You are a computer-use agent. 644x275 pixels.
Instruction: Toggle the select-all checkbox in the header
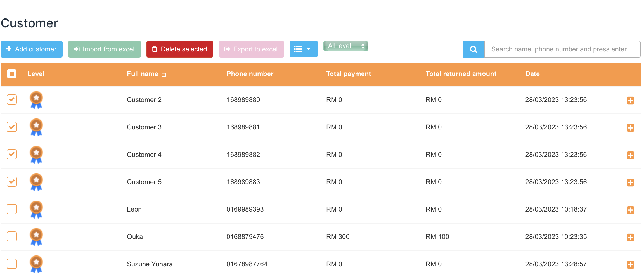point(12,74)
